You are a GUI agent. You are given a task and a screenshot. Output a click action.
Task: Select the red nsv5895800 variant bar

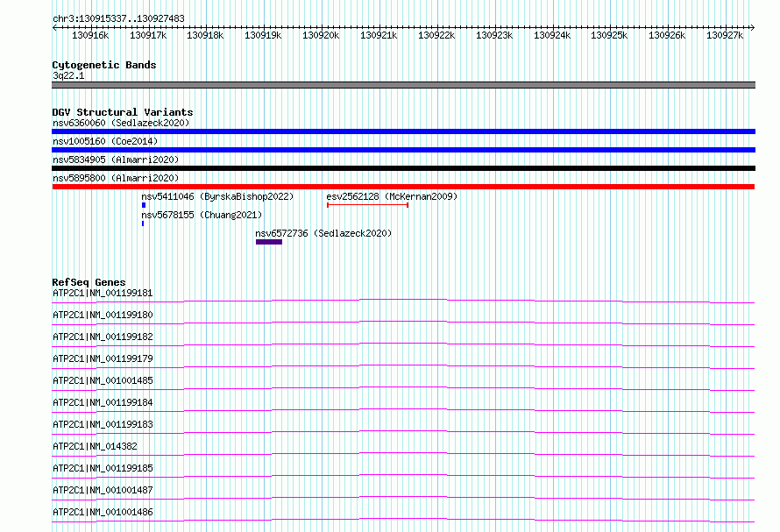(x=403, y=187)
